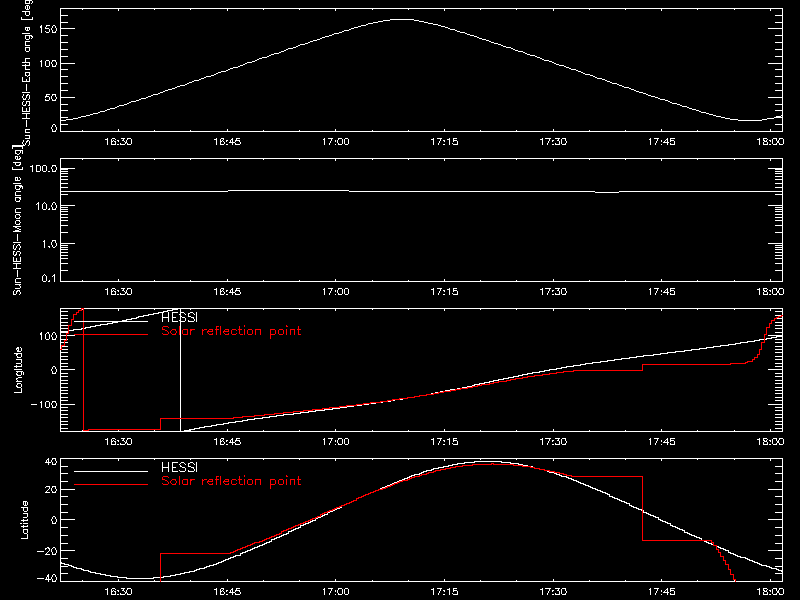
Task: Click the 18:00 tick label under the longitude plot
Action: 770,442
